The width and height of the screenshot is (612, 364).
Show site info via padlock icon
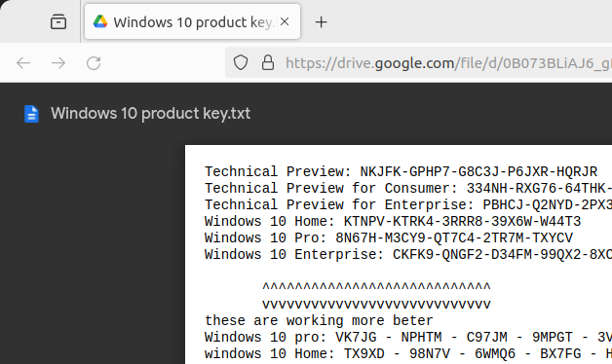268,62
